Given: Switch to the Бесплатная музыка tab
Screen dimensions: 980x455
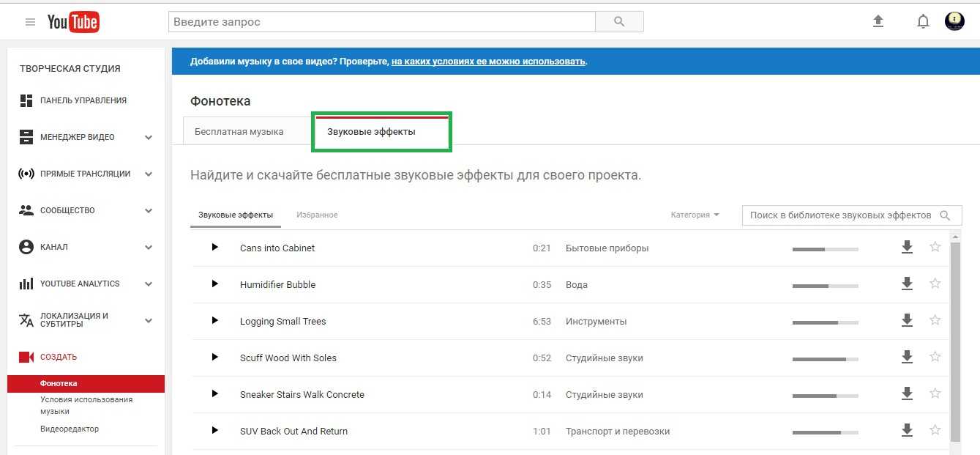Looking at the screenshot, I should click(239, 132).
